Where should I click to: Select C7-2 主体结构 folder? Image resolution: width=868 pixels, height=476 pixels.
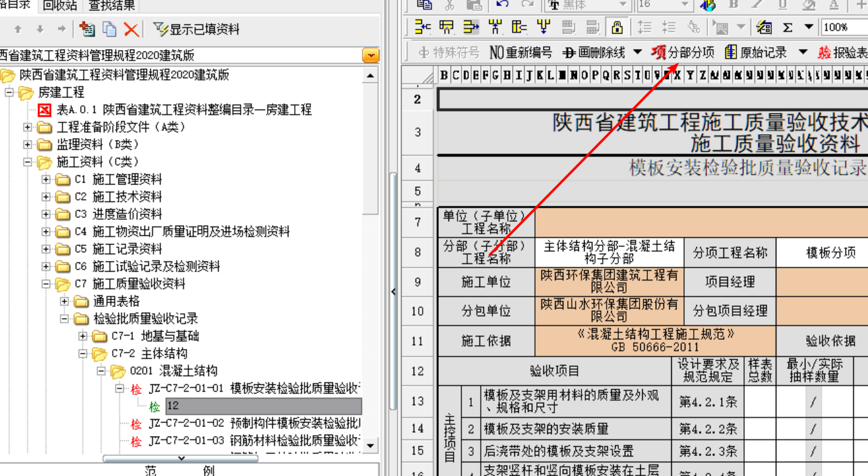pos(149,354)
